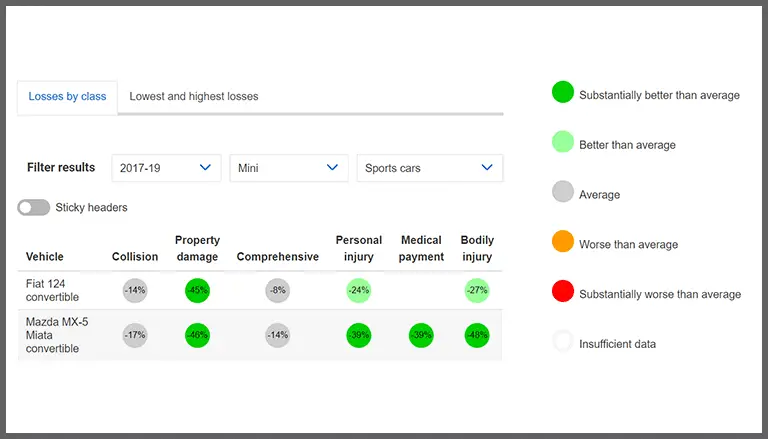Click Mazda MX-5 Bodily injury -48% circle

[x=477, y=335]
